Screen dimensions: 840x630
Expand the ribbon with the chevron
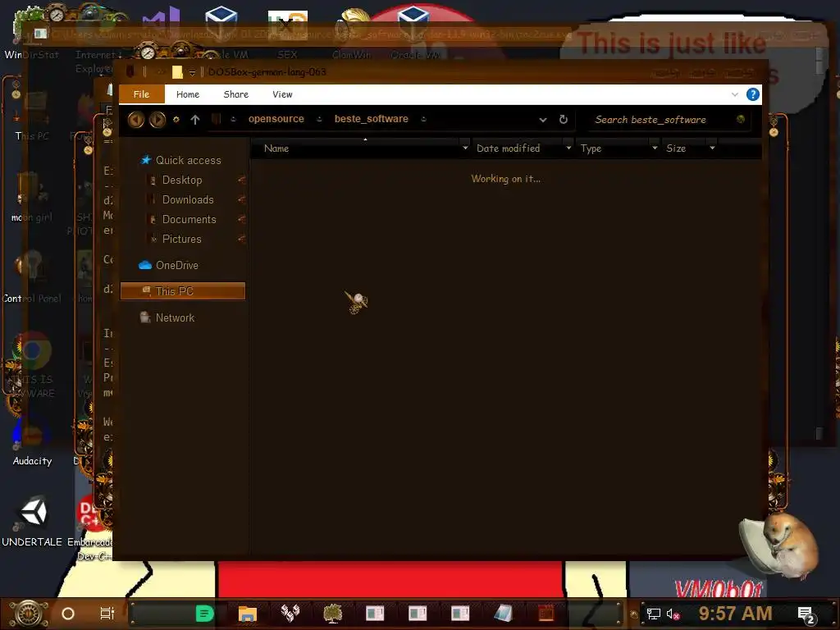734,94
